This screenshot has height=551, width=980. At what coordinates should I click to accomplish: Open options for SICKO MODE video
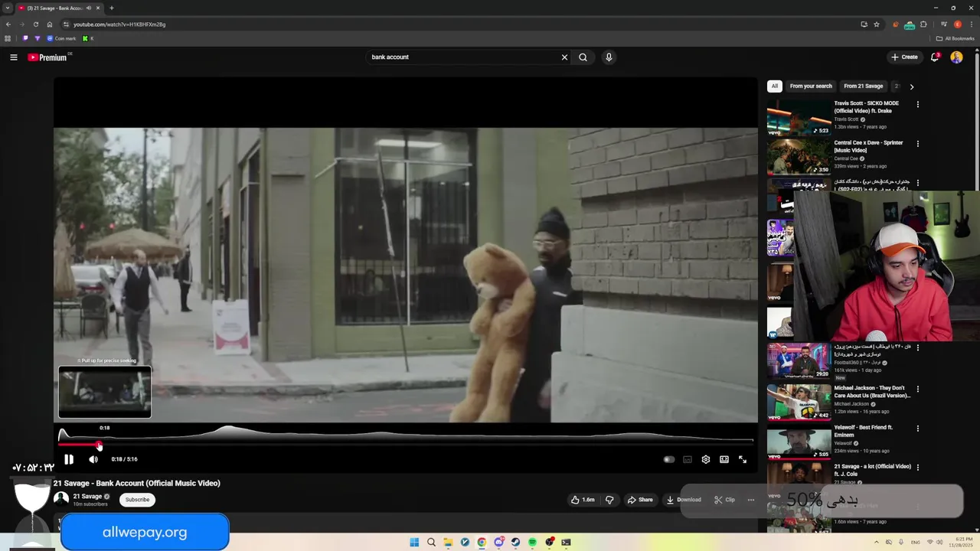(x=918, y=104)
